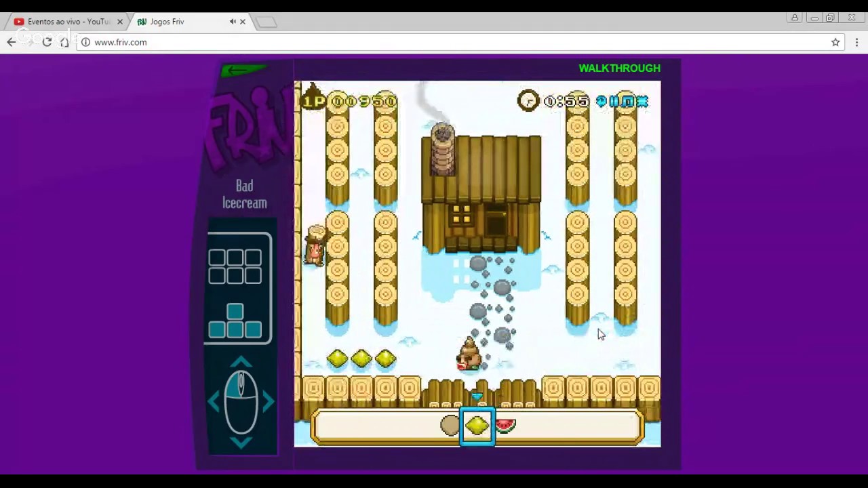Pause the Bad Icecream game
The image size is (868, 488).
614,102
